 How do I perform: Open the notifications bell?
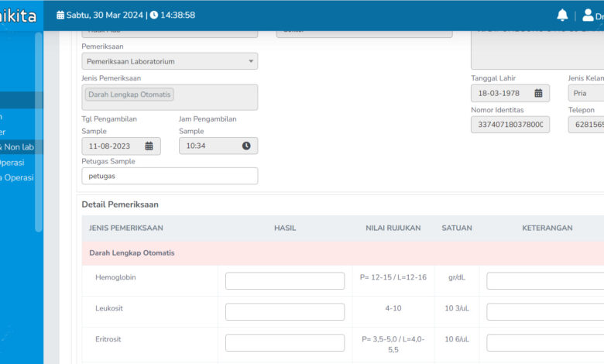click(562, 15)
